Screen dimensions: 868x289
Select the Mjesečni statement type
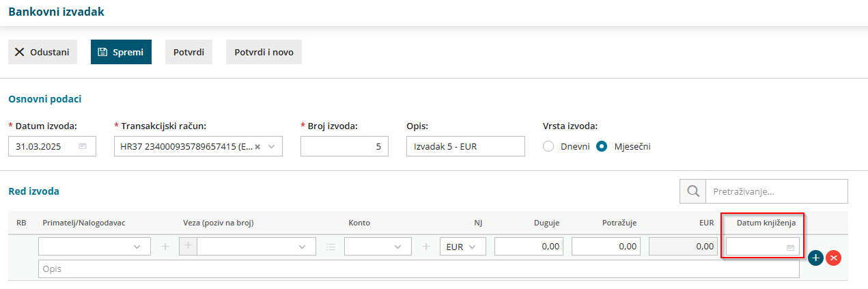[602, 146]
